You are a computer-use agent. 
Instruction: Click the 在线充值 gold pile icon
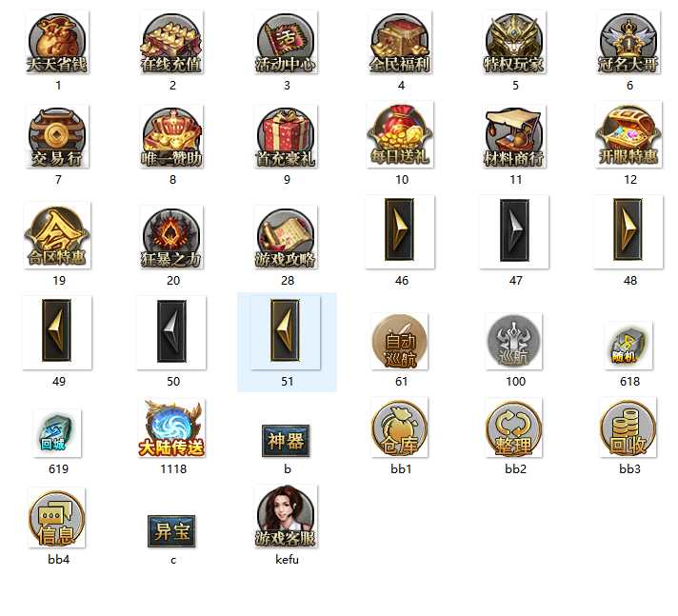coord(171,42)
